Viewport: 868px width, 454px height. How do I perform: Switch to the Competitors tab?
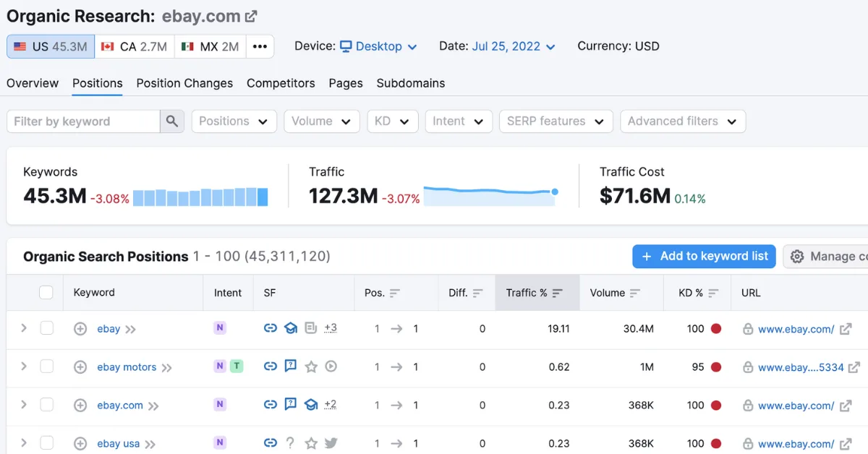[x=281, y=83]
